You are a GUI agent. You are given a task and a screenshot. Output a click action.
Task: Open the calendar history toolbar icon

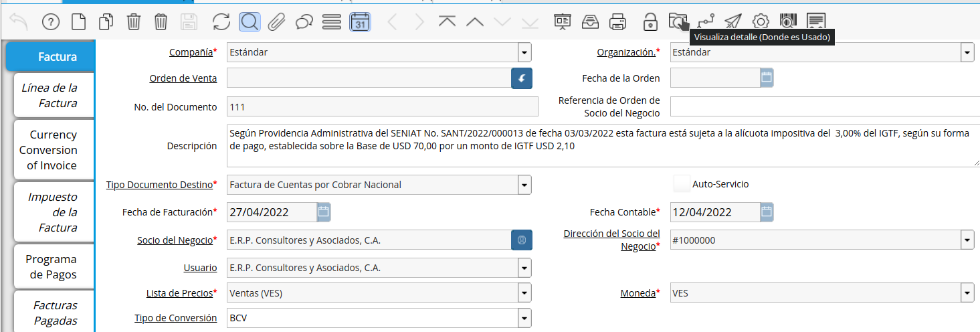[x=360, y=22]
